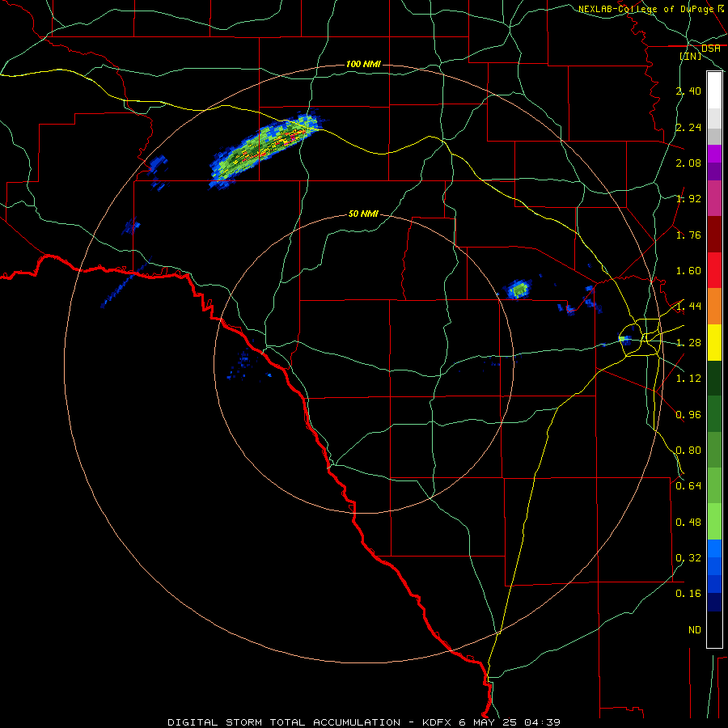Click the medium green 0.80 legend swatch
Viewport: 728px width, 728px height.
[x=714, y=450]
